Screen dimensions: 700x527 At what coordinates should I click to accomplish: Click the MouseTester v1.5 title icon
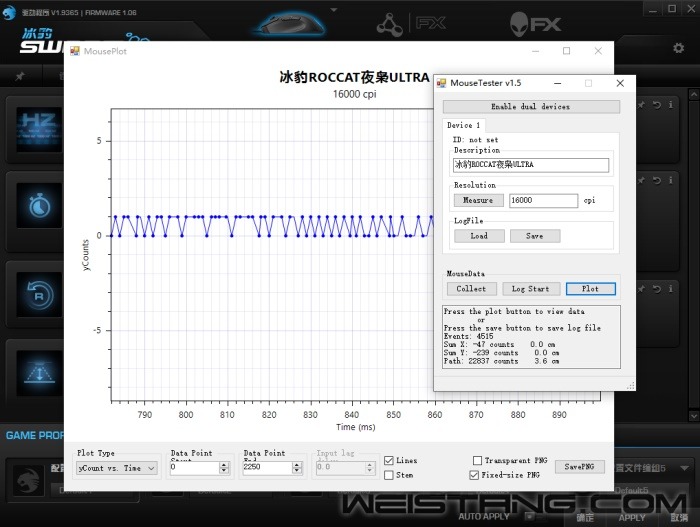442,83
